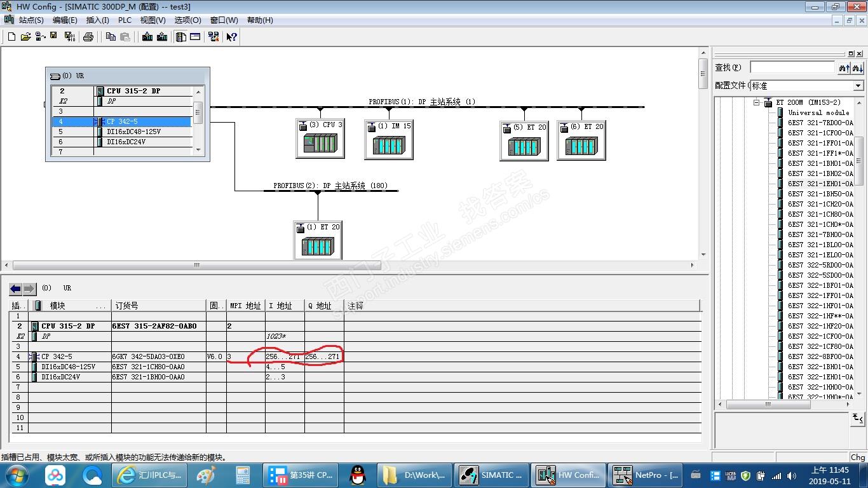
Task: Click the Upload to PG toolbar icon
Action: [x=162, y=37]
